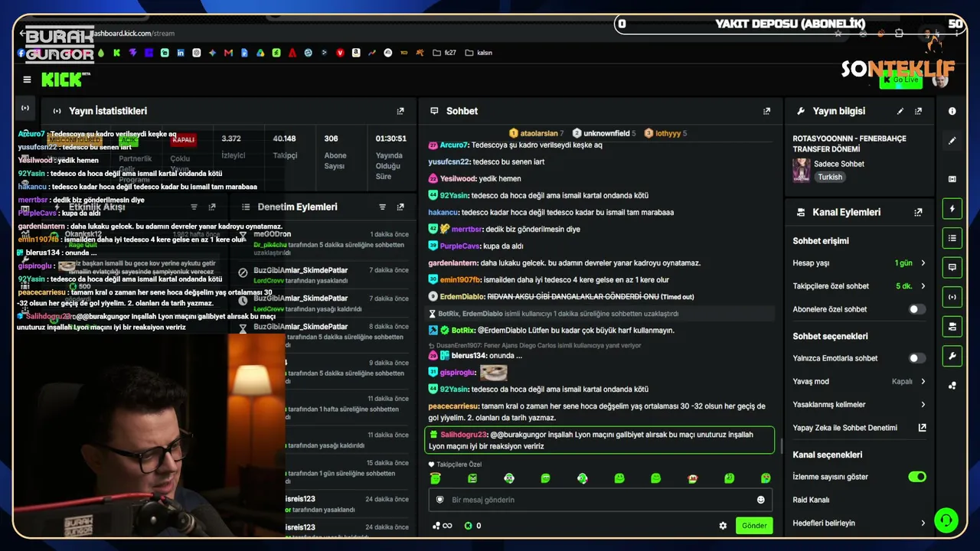Click the chat bubble sidebar icon

(x=952, y=267)
